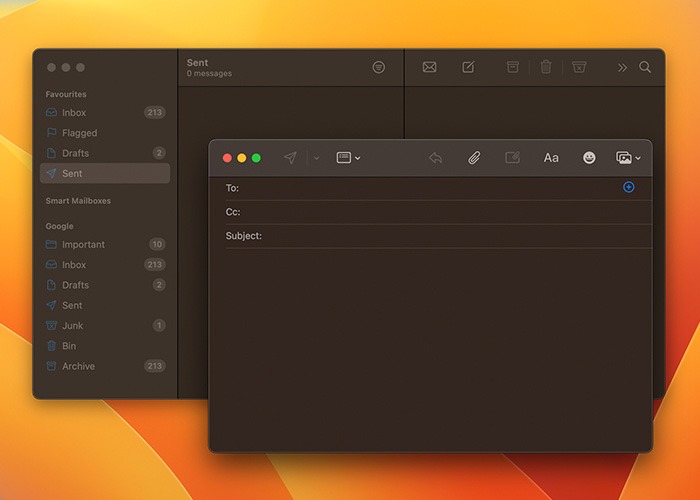Select Sent under Favourites

[105, 173]
